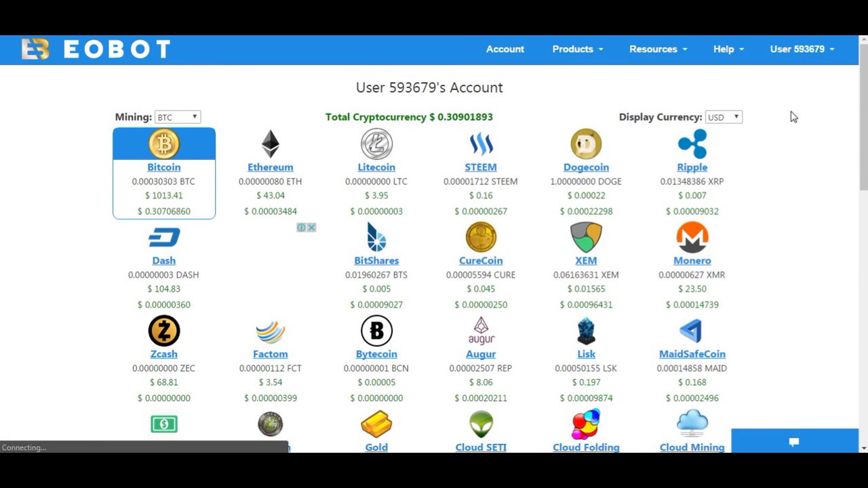Click the User 593679's Account heading

click(x=429, y=87)
